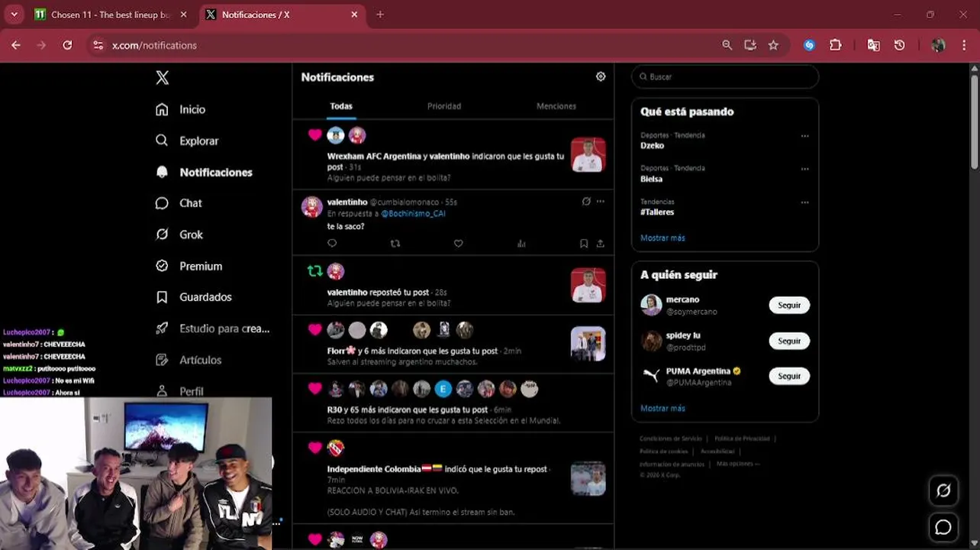Viewport: 980px width, 550px height.
Task: Reload the browser page
Action: [67, 45]
